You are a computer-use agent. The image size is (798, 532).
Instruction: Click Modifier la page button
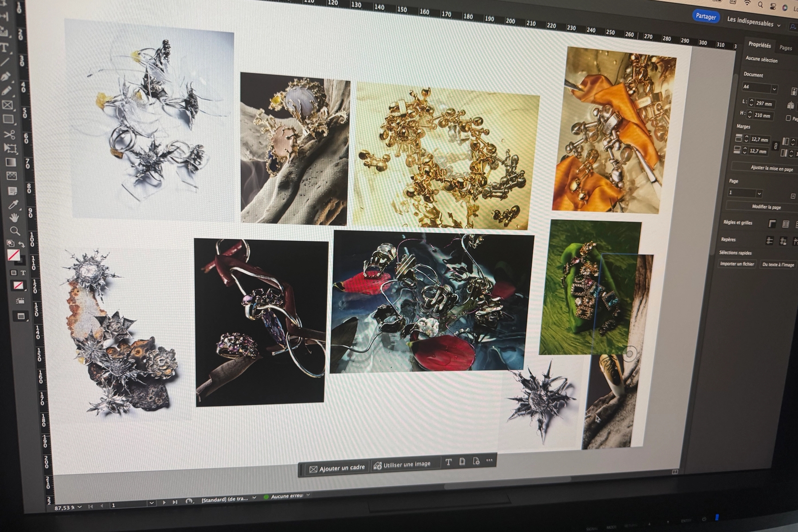[766, 207]
